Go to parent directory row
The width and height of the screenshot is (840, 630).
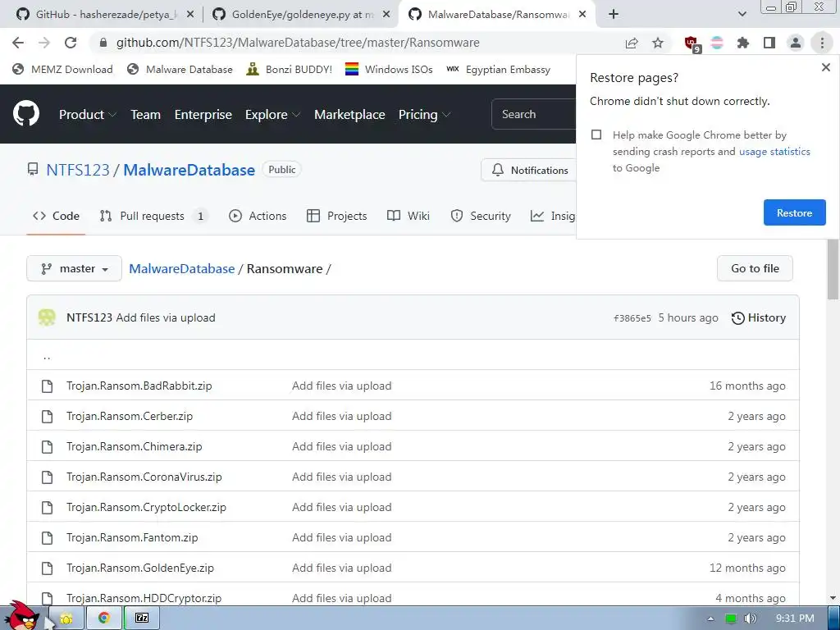(x=413, y=354)
